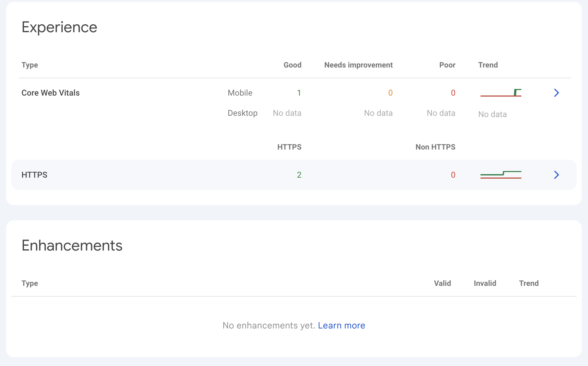Screen dimensions: 588x366
Task: Click the Non HTTPS column header
Action: point(435,147)
